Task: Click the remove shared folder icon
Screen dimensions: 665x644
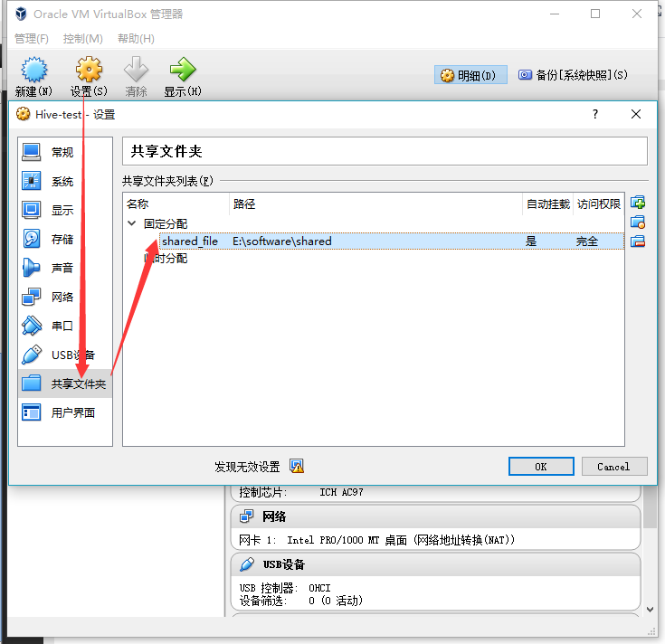Action: [638, 241]
